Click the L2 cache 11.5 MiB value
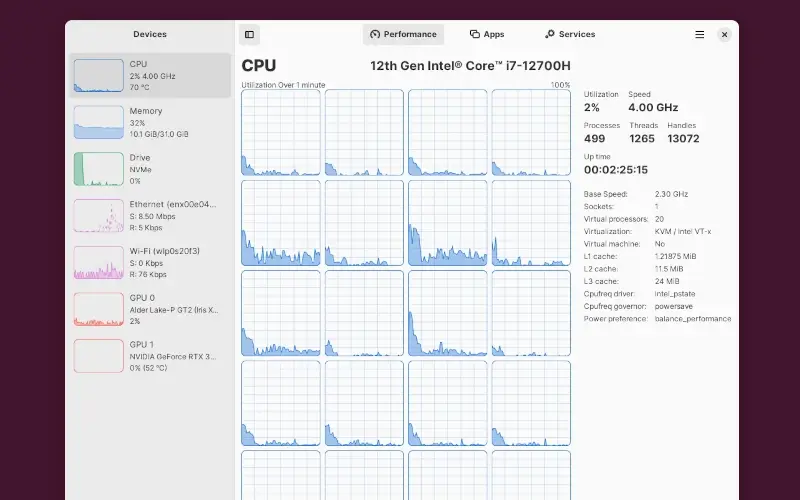The image size is (800, 500). pyautogui.click(x=669, y=269)
